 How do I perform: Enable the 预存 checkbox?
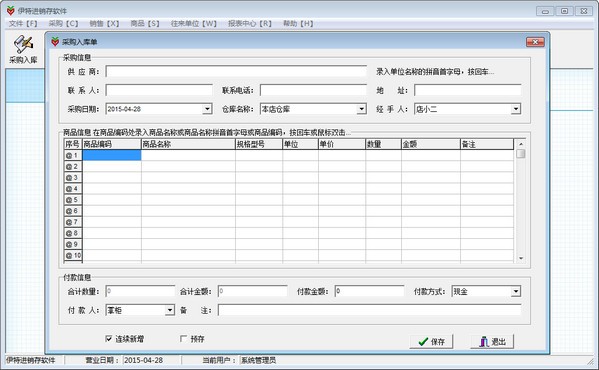pos(184,339)
